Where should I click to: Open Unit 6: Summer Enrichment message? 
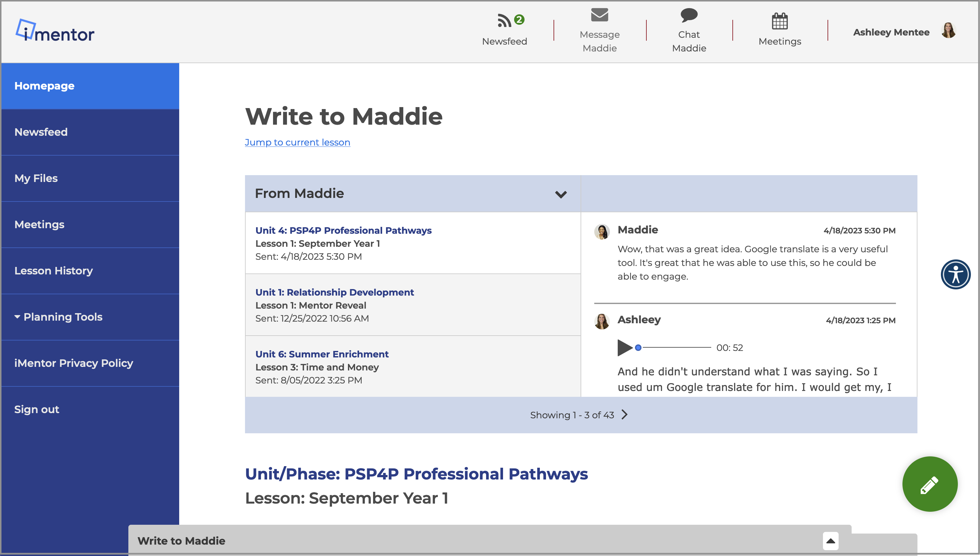coord(322,354)
